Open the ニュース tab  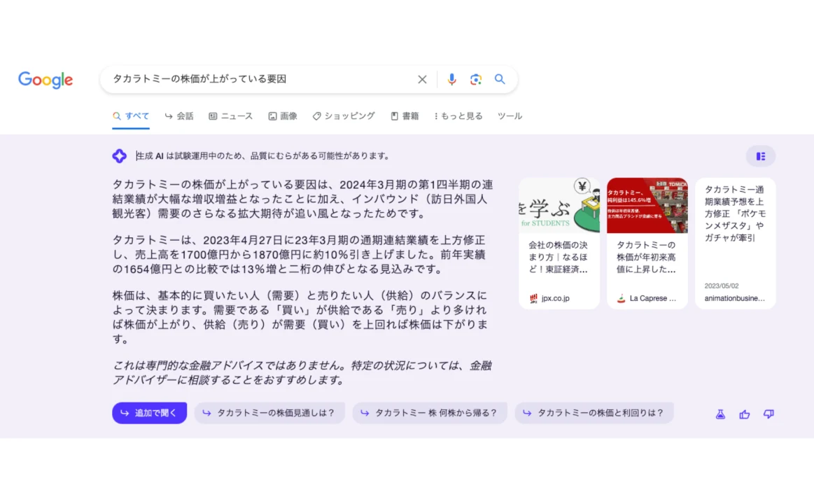[x=230, y=116]
